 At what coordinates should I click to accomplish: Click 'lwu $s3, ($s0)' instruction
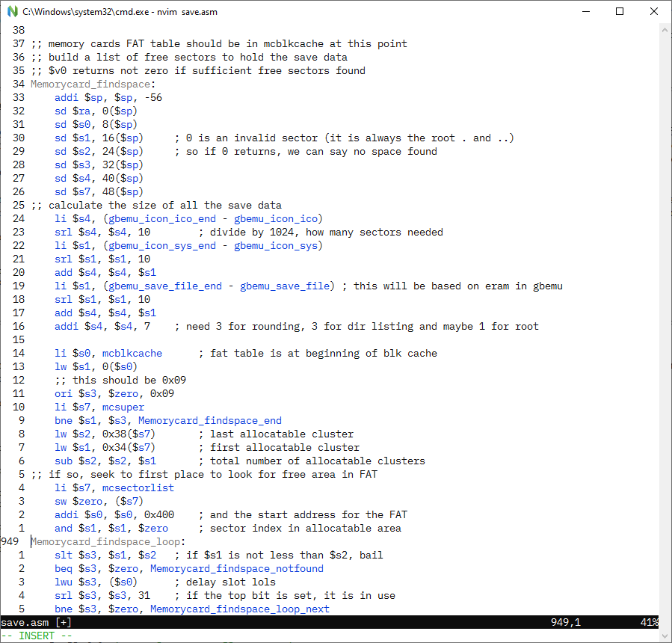[x=96, y=582]
